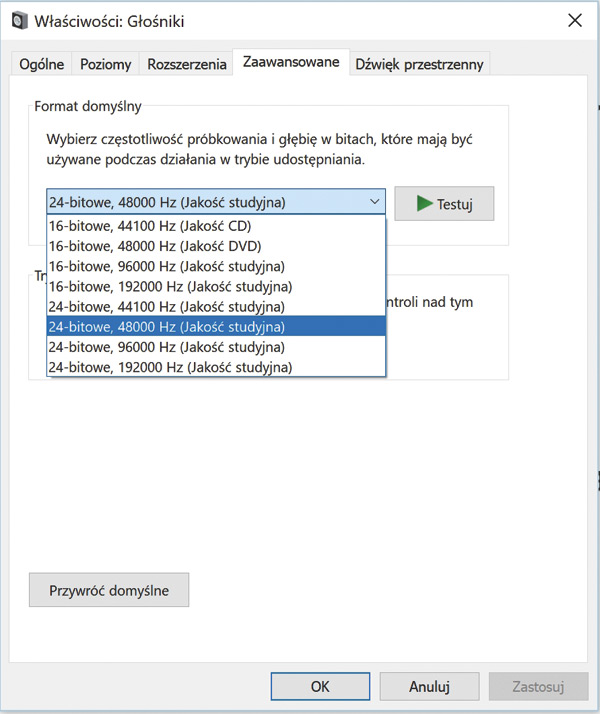Click the speaker icon in the title bar
Image resolution: width=600 pixels, height=714 pixels.
coord(20,21)
